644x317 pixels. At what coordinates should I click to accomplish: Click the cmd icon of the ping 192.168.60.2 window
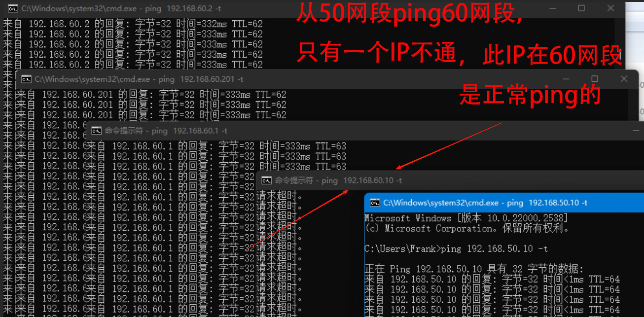14,8
